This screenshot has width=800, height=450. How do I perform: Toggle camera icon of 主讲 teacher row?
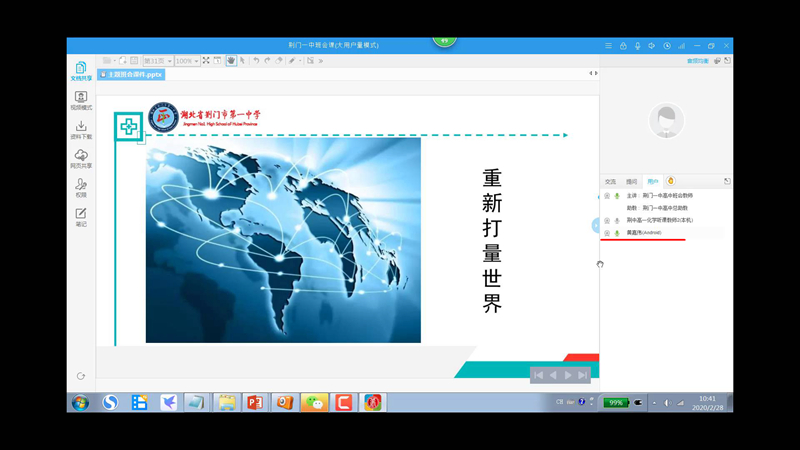(x=607, y=196)
